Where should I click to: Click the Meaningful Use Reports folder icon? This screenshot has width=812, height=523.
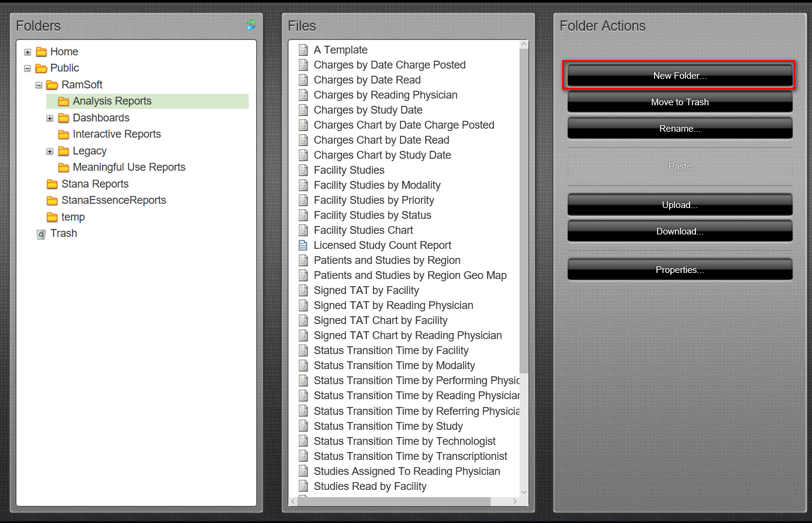(63, 167)
